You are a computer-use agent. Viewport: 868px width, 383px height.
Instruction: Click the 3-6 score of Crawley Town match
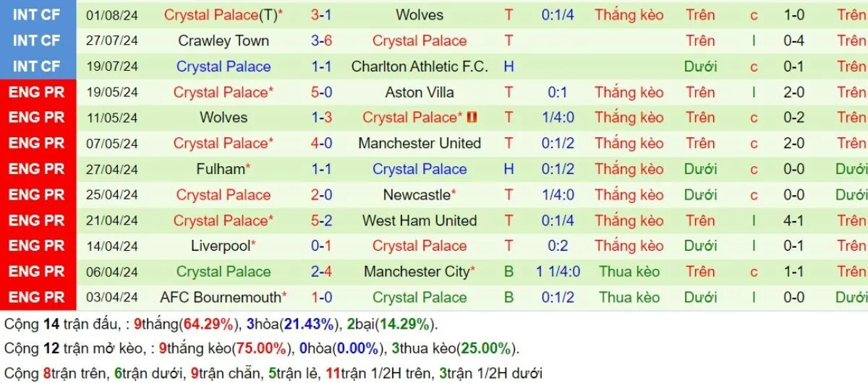click(321, 40)
